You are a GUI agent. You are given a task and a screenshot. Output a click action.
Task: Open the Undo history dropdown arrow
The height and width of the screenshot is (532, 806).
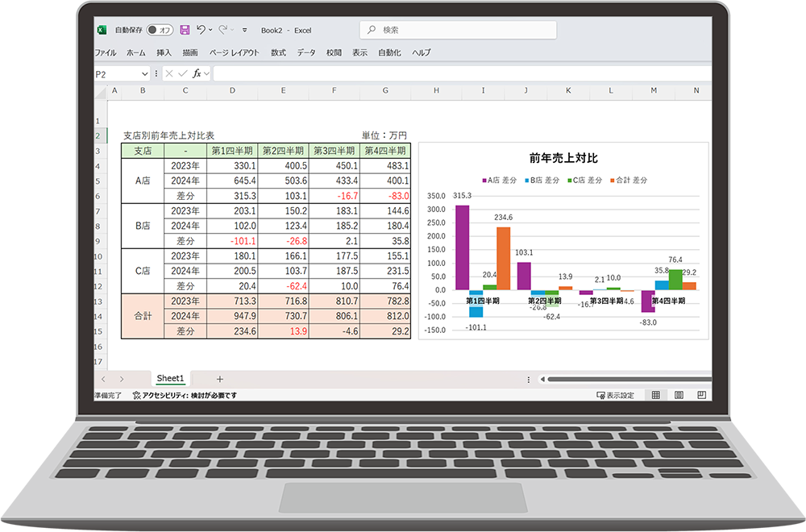point(210,30)
